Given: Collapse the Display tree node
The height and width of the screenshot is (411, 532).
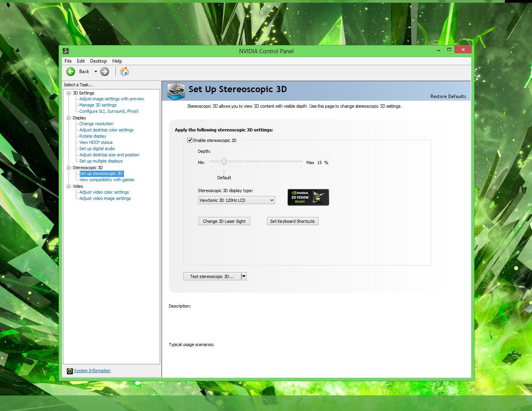Looking at the screenshot, I should click(x=69, y=118).
